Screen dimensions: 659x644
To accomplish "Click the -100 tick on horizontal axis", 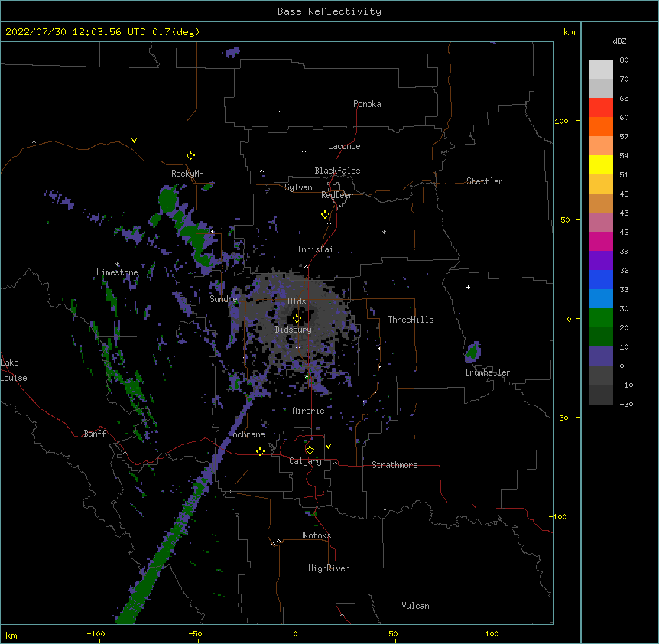I will pyautogui.click(x=96, y=634).
